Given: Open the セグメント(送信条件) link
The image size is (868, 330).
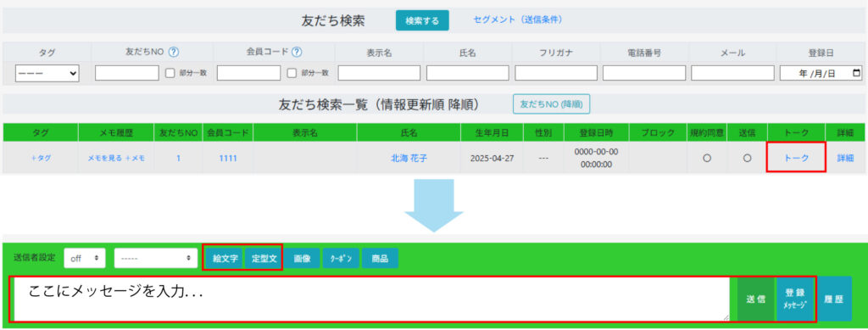Looking at the screenshot, I should point(518,20).
